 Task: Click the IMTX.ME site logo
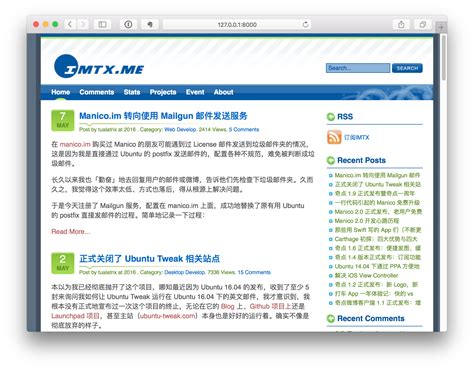(x=99, y=67)
